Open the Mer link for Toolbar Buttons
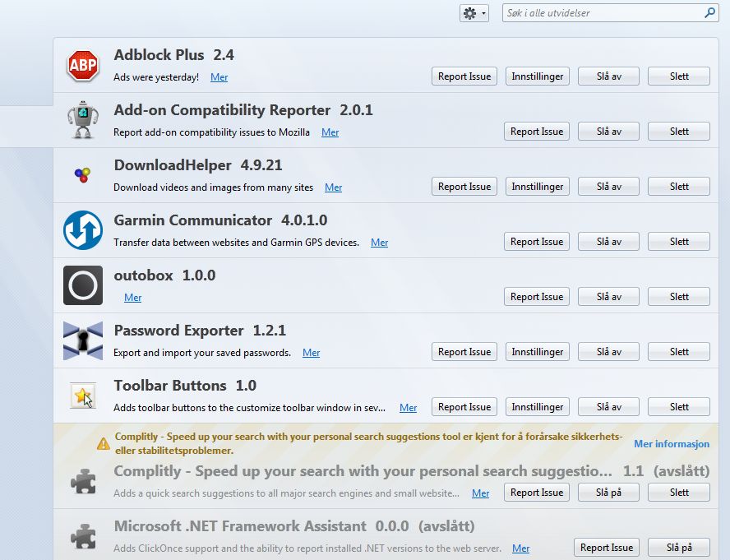This screenshot has height=560, width=730. coord(409,408)
